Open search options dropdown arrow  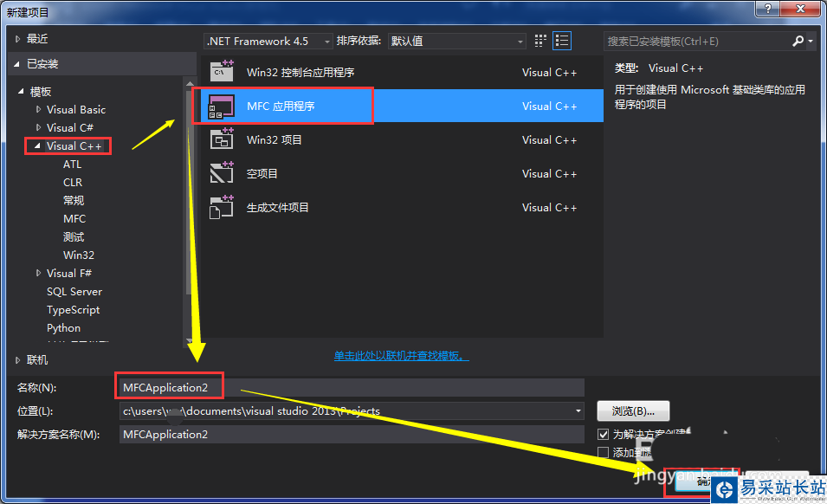[811, 41]
